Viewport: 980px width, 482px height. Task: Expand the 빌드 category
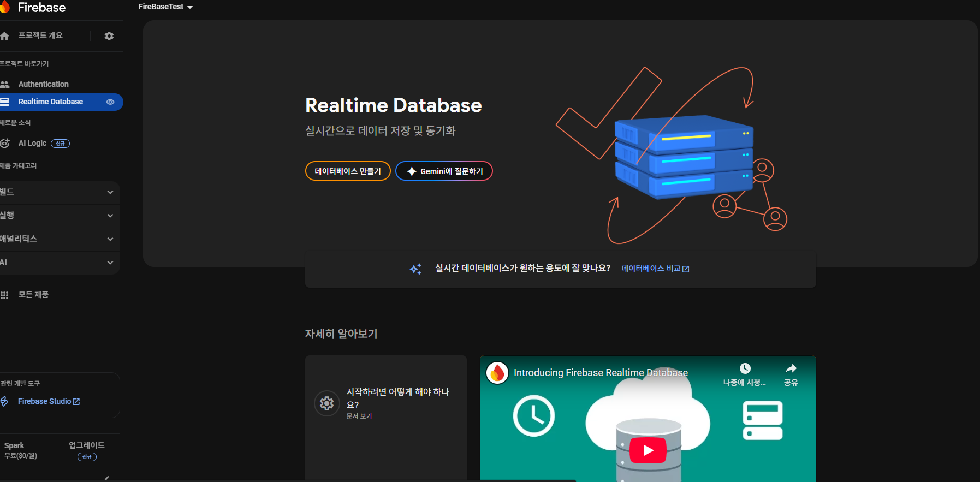point(59,192)
